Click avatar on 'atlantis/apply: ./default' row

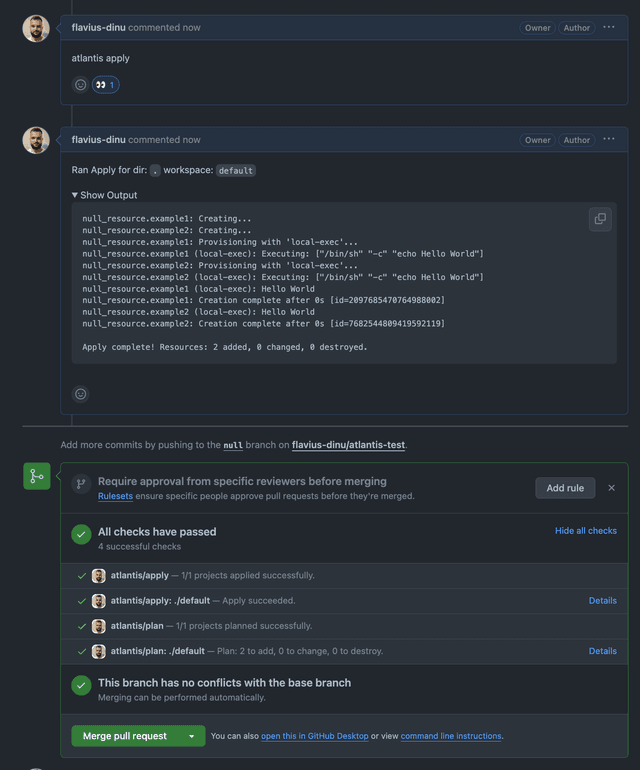click(x=99, y=601)
